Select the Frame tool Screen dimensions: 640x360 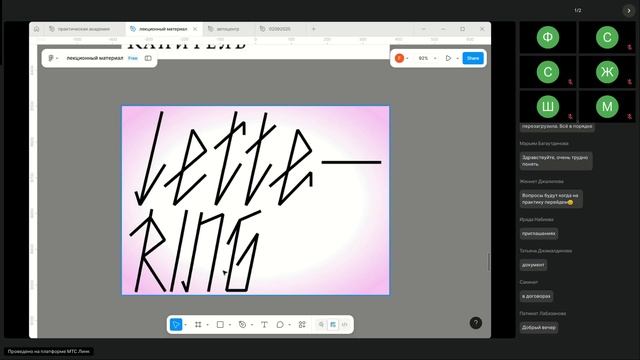point(198,324)
